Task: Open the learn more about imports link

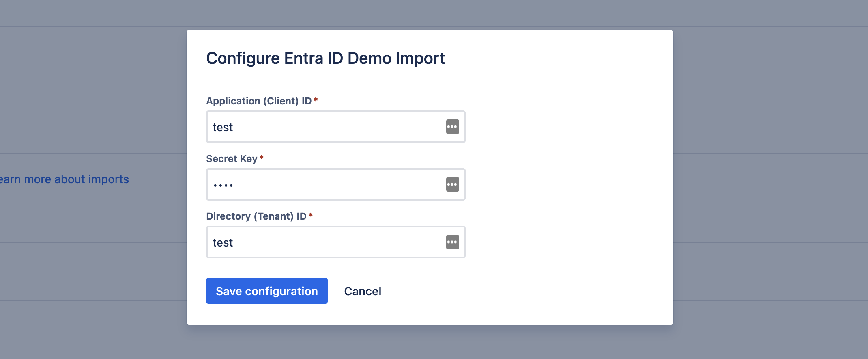Action: (x=64, y=179)
